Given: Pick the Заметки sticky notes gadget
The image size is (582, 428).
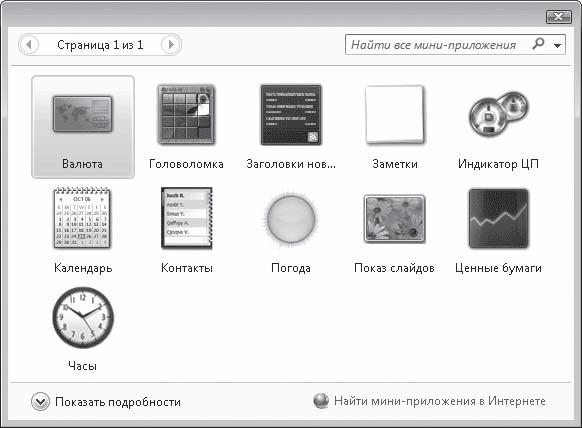Looking at the screenshot, I should [395, 115].
